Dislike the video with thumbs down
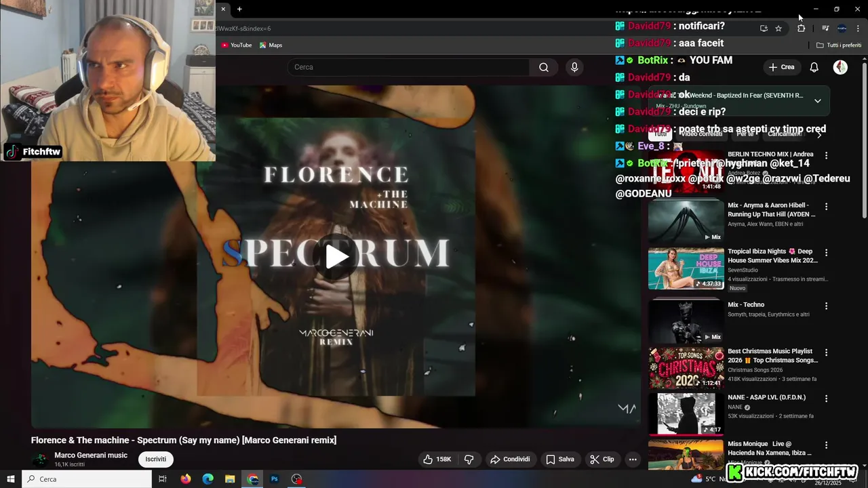 tap(469, 459)
